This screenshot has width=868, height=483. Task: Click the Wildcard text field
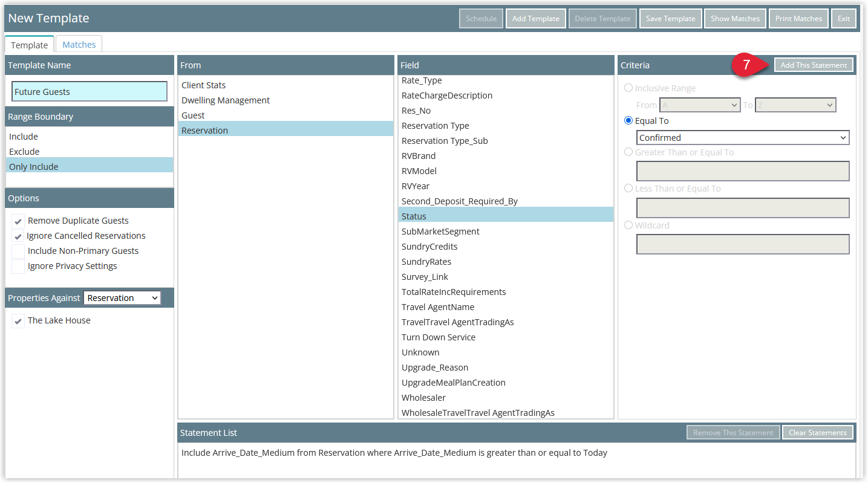[743, 244]
